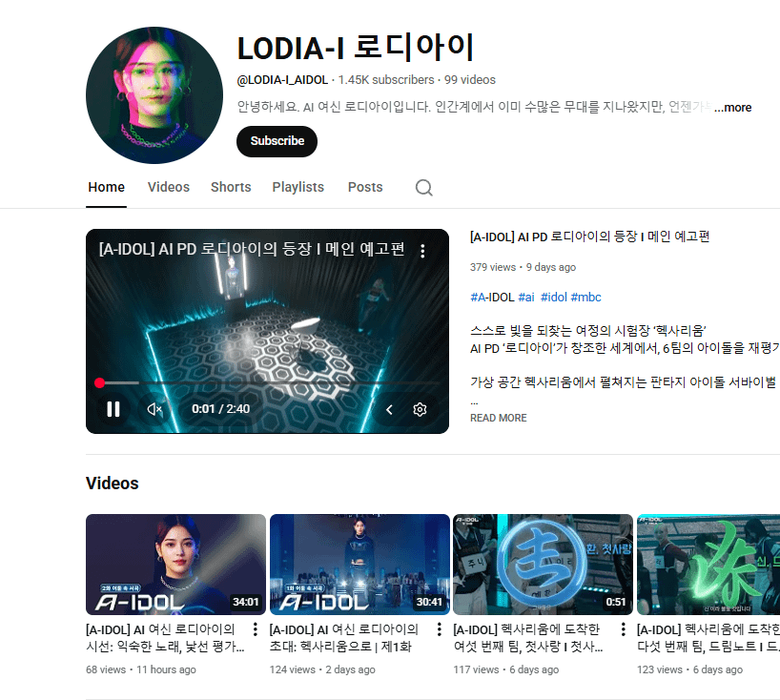The width and height of the screenshot is (780, 700).
Task: Open the player settings gear
Action: pos(420,409)
